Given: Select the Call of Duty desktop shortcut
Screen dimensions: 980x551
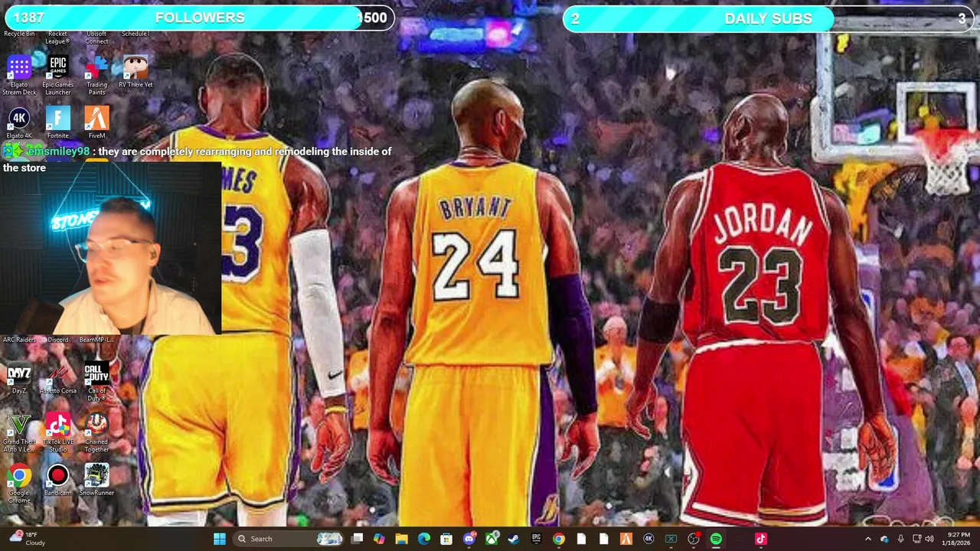Looking at the screenshot, I should pos(96,383).
